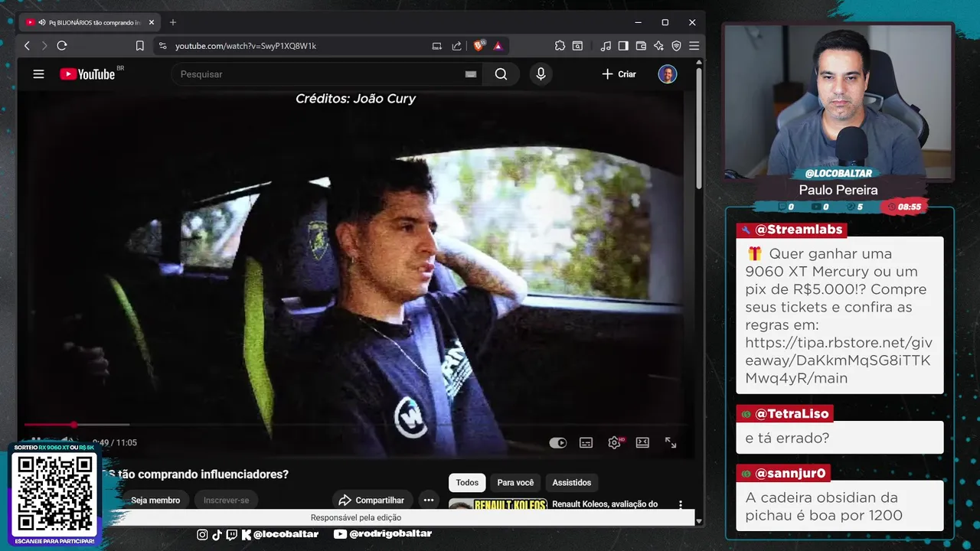The image size is (980, 551).
Task: Open Brave Rewards triangle icon
Action: 498,46
